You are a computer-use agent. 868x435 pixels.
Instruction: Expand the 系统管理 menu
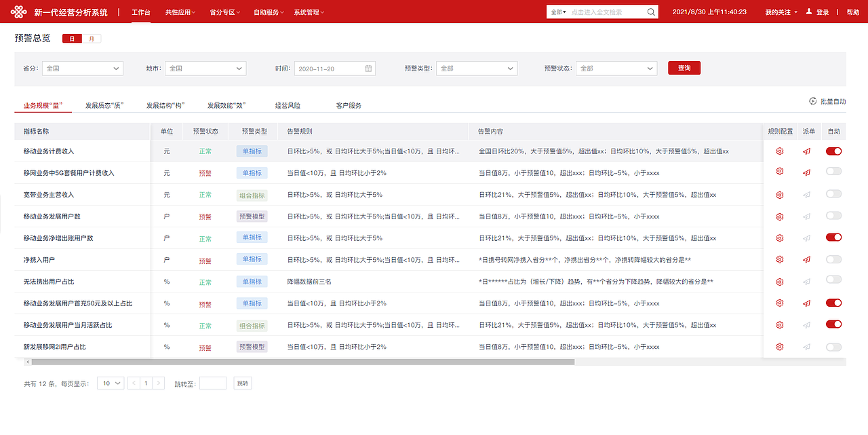point(309,12)
